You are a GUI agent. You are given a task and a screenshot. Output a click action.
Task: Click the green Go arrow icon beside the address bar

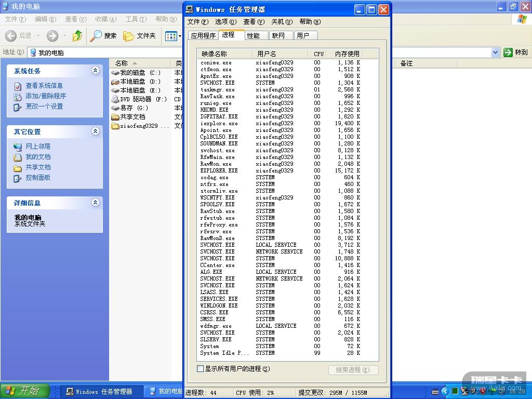click(x=508, y=52)
